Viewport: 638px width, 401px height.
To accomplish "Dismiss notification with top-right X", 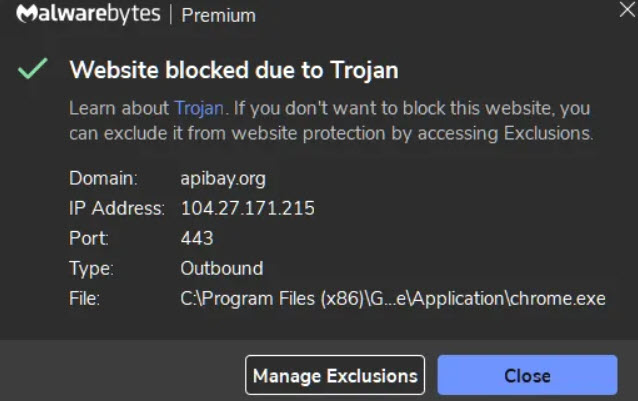I will tap(626, 11).
